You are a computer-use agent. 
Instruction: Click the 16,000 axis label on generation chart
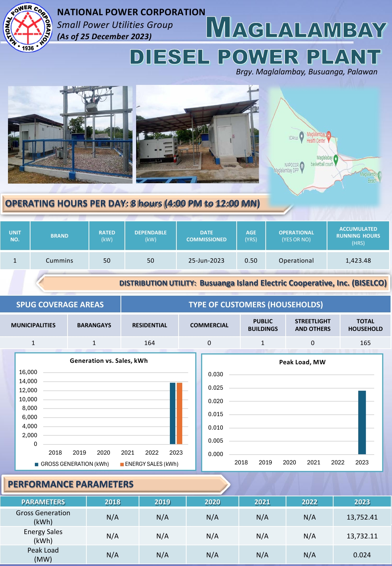[x=28, y=372]
